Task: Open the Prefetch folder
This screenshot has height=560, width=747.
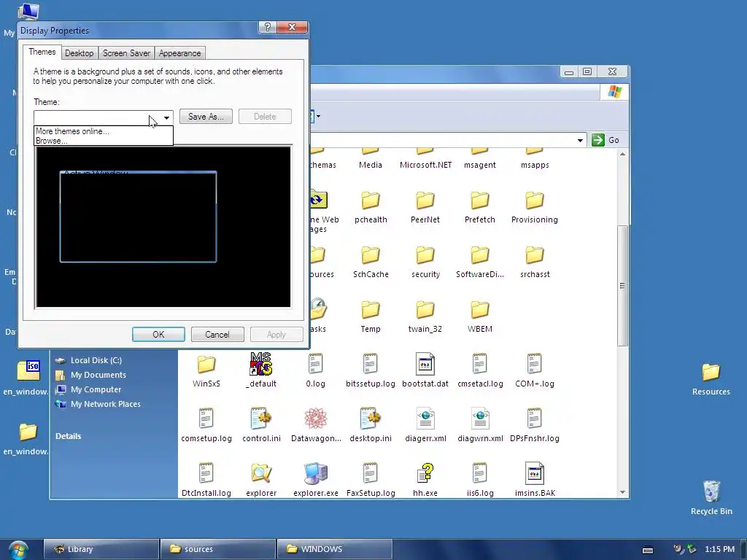Action: pos(480,208)
